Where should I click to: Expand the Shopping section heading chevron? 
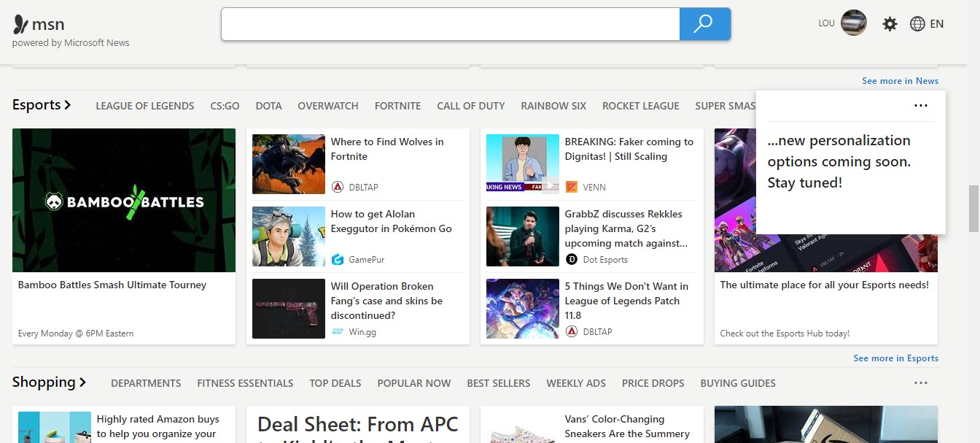(83, 382)
